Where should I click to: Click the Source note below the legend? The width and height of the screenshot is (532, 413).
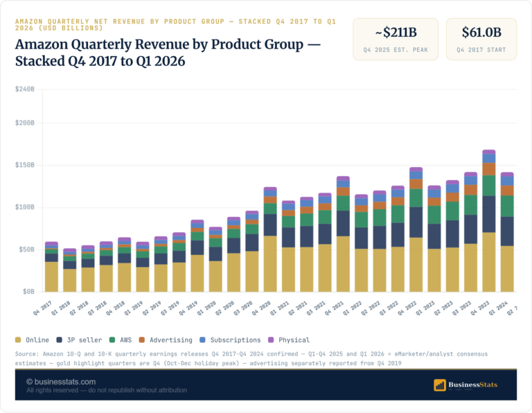[x=251, y=358]
